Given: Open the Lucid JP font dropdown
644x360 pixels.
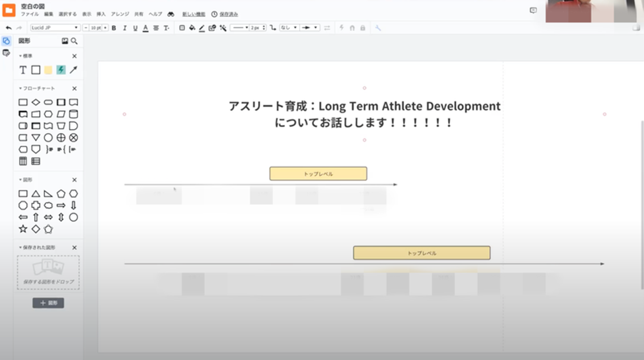Looking at the screenshot, I should click(55, 28).
